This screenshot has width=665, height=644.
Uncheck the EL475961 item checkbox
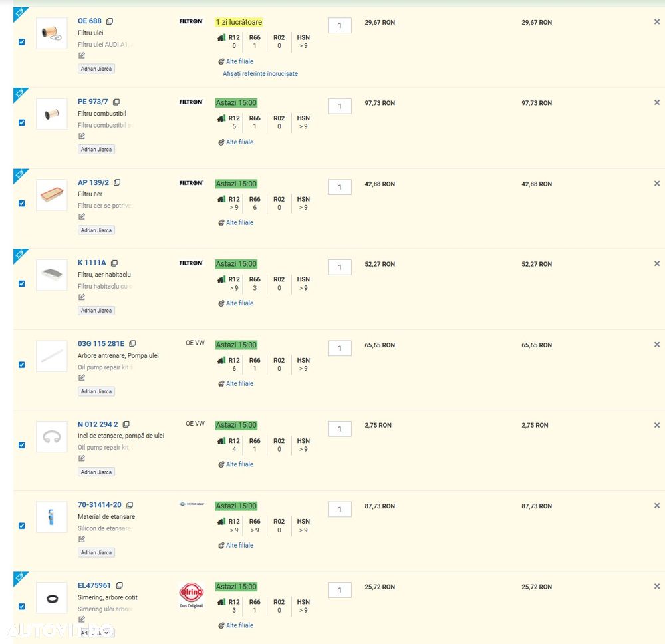tap(22, 606)
